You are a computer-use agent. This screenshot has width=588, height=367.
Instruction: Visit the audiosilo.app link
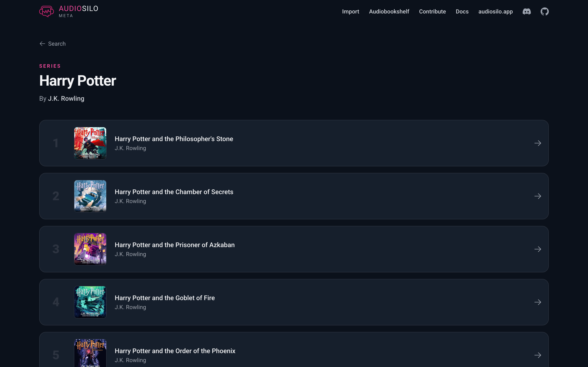pos(496,11)
